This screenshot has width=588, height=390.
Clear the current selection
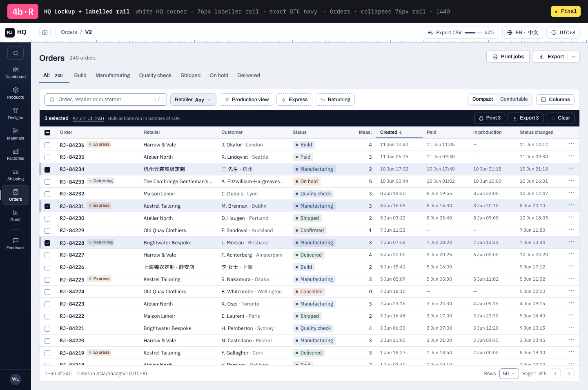click(x=560, y=118)
